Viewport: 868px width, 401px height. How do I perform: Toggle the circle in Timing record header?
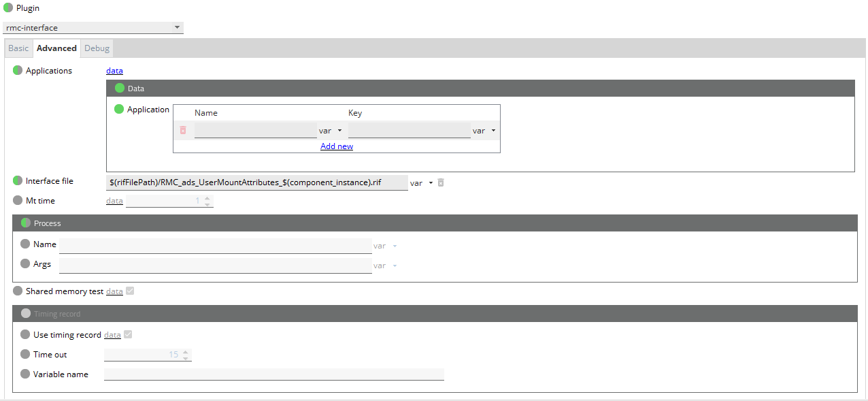26,314
